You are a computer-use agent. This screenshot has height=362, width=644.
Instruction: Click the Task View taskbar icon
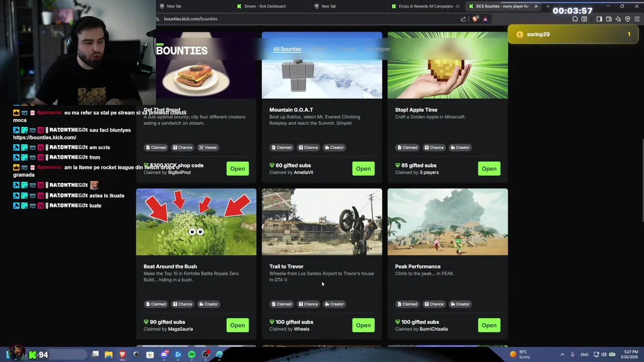click(95, 354)
